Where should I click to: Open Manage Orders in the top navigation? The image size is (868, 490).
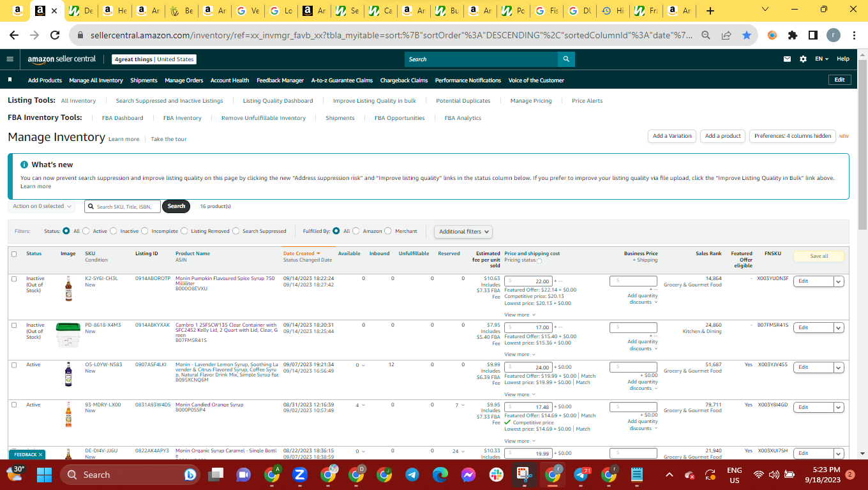point(184,80)
